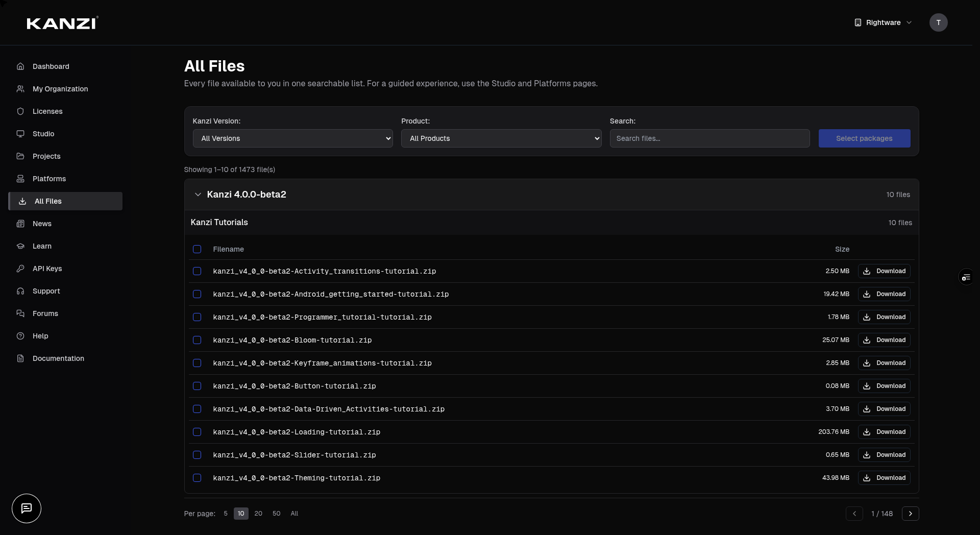980x535 pixels.
Task: Check the Bloom tutorial file
Action: coord(197,340)
